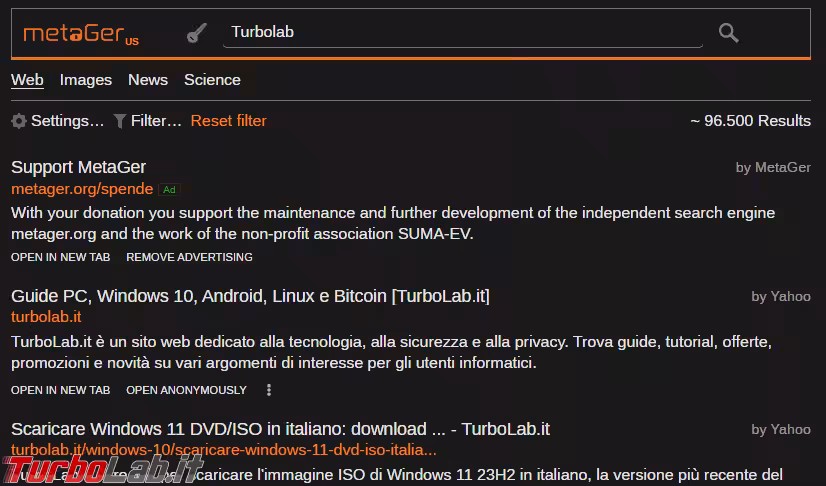Click the magnifying glass search icon
The image size is (826, 486).
coord(728,33)
